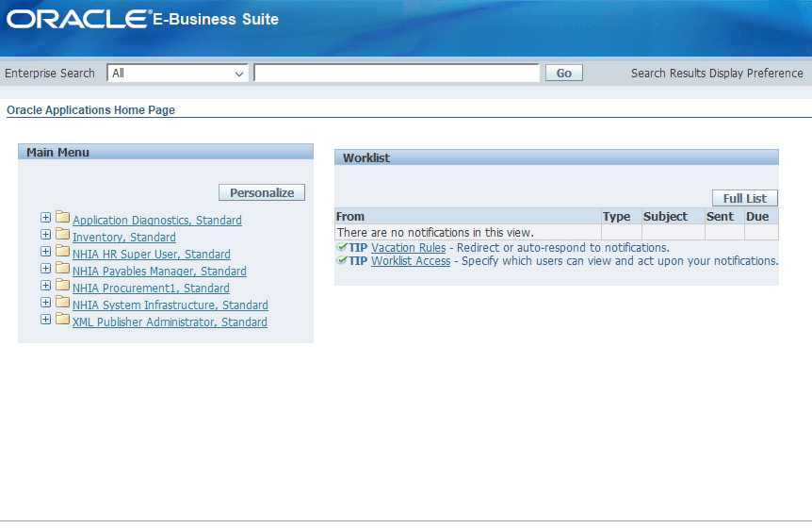812x528 pixels.
Task: Expand NHIA System Infrastructure plus sign
Action: (x=46, y=304)
